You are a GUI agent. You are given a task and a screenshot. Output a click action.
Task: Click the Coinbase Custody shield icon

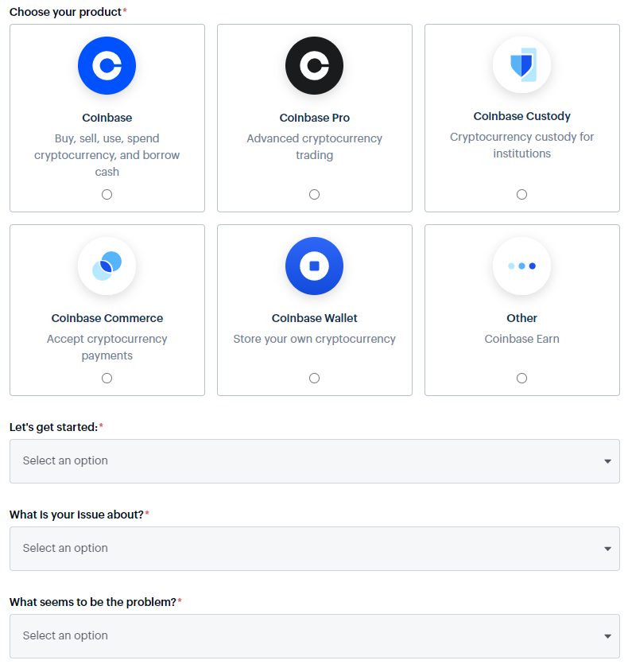point(521,65)
